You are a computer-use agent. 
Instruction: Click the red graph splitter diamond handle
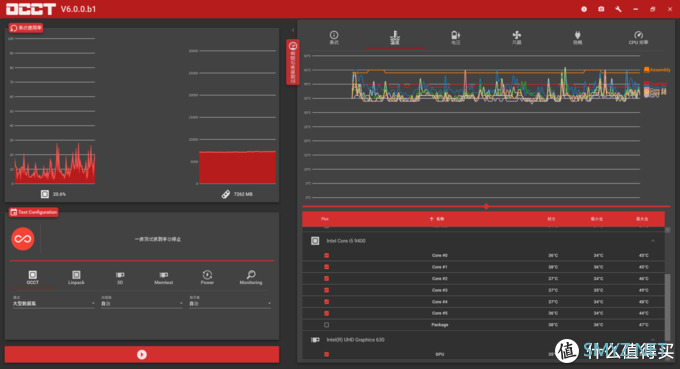(486, 206)
